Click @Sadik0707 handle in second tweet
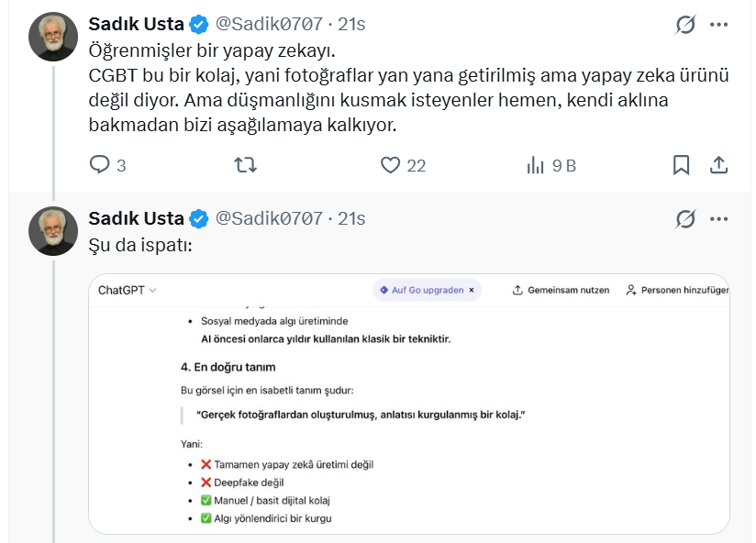Viewport: 756px width, 543px height. point(269,218)
